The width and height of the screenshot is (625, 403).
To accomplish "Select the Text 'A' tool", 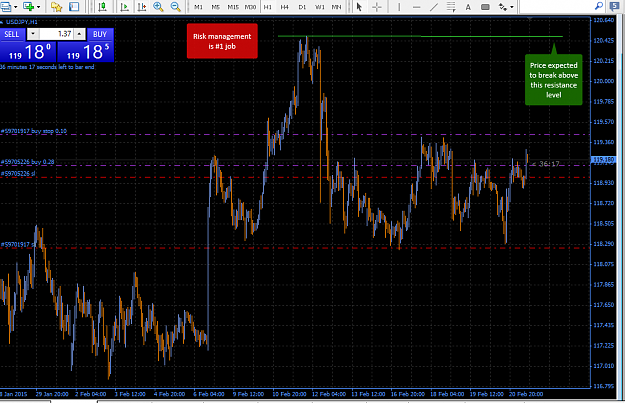I will point(468,6).
